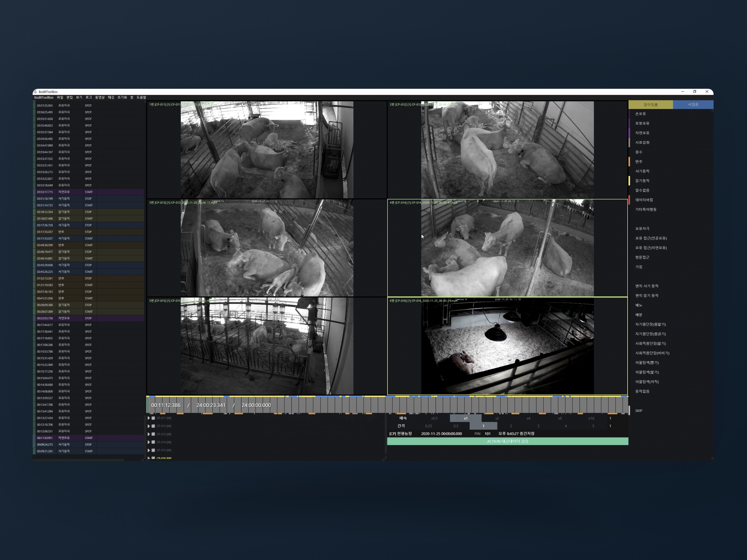The image size is (747, 560).
Task: Click ACTION 태깅데이터 검증 button
Action: click(x=507, y=441)
